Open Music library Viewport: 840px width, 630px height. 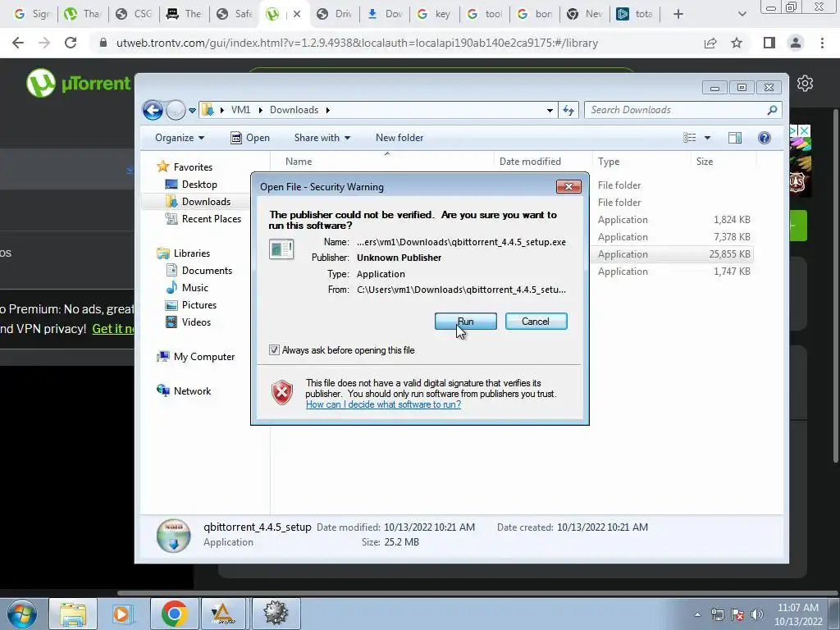[186, 288]
